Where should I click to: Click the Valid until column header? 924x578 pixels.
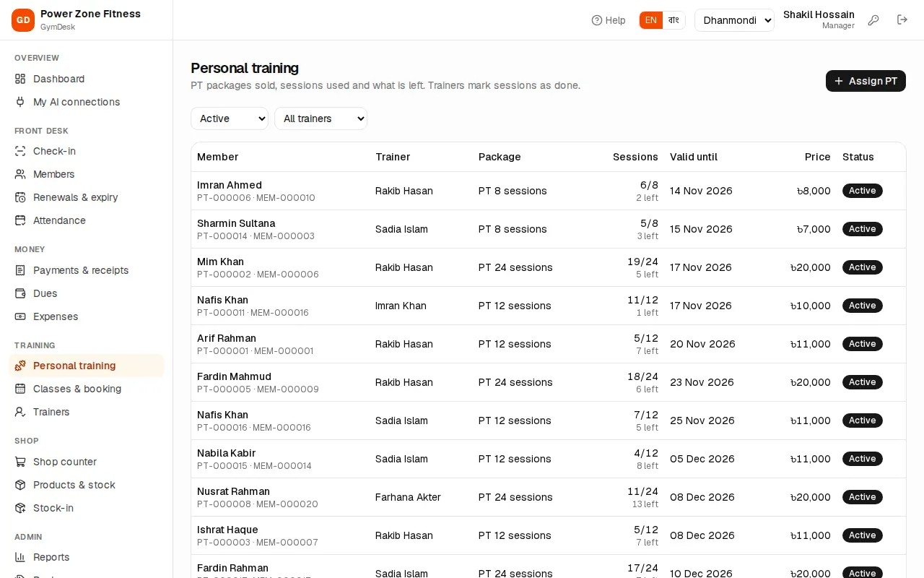[x=694, y=157]
